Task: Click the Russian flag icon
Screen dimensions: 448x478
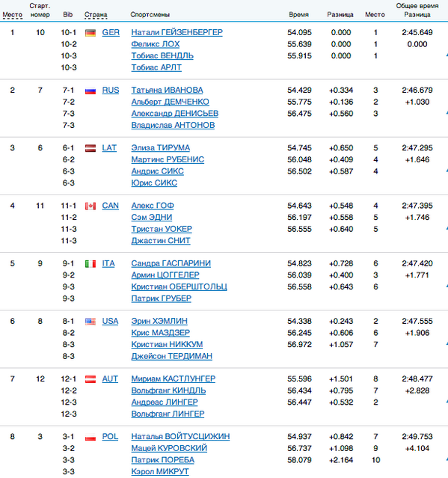Action: point(90,91)
